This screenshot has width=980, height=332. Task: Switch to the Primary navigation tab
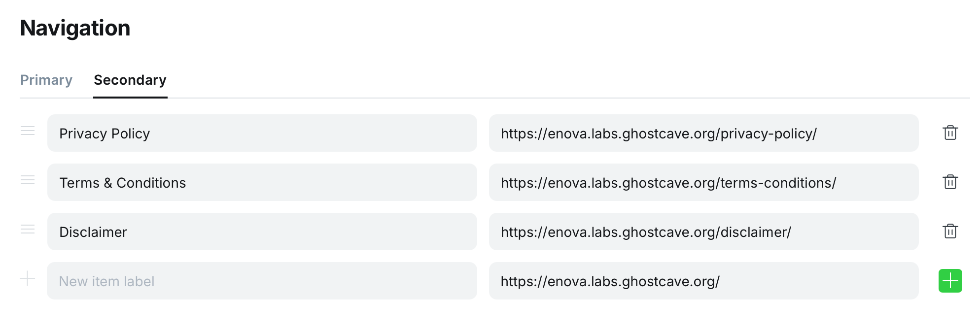46,80
